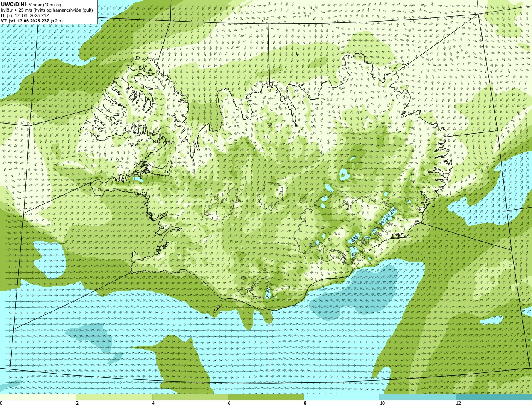
Task: Click the 'UWC/DINI: Vindur (10m) og' title line
Action: [x=31, y=4]
